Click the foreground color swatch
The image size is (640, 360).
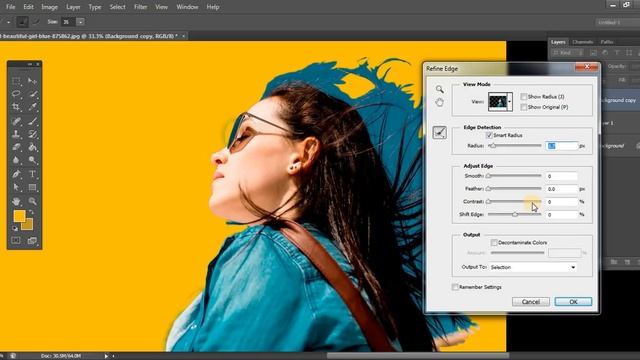(19, 216)
